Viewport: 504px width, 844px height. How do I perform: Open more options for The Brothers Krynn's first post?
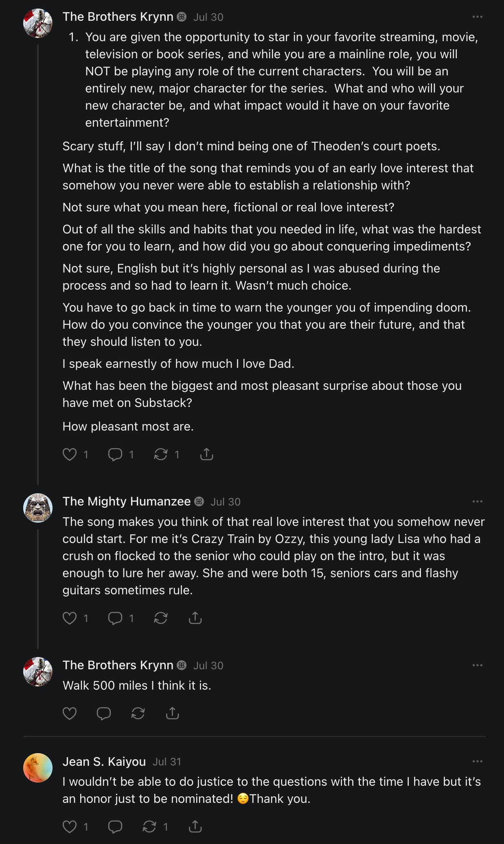click(477, 17)
